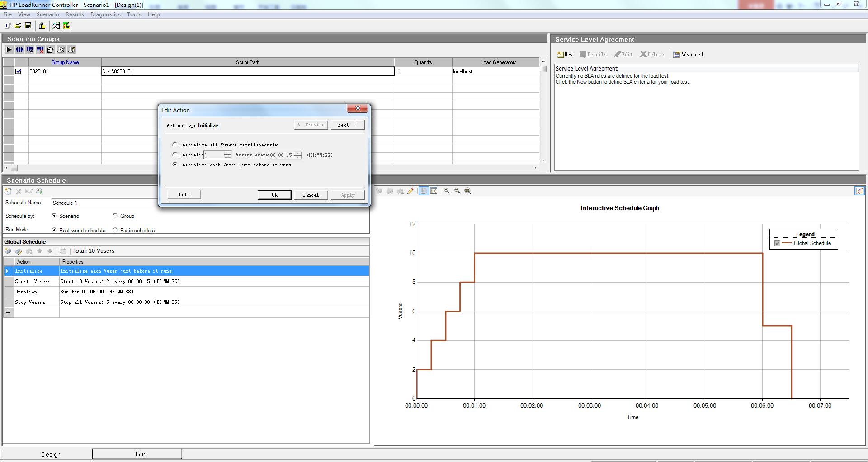Open the Diagnostics configuration icon
The width and height of the screenshot is (868, 462).
(x=56, y=26)
